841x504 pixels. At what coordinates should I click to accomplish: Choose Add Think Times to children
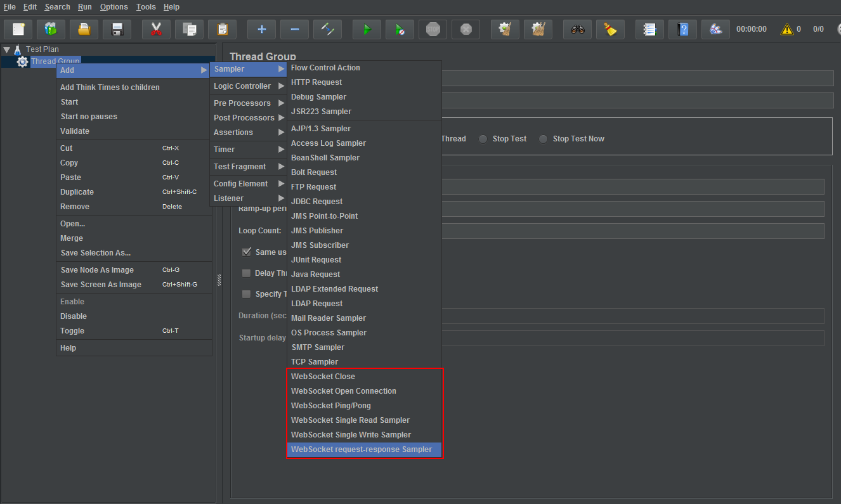tap(134, 87)
